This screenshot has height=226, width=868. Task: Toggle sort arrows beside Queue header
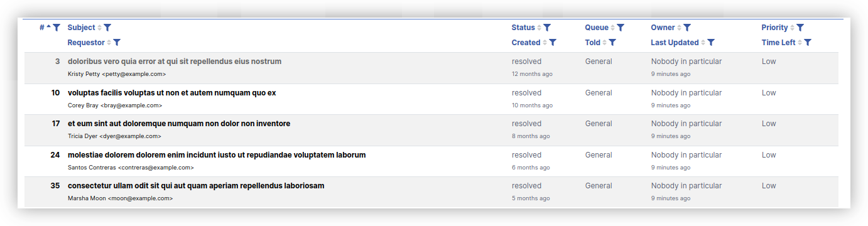(x=612, y=28)
